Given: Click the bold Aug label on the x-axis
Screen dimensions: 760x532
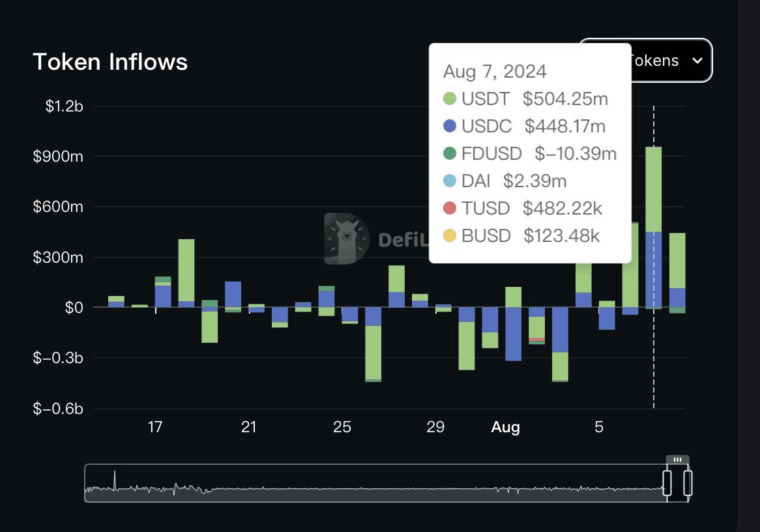Looking at the screenshot, I should pyautogui.click(x=505, y=428).
